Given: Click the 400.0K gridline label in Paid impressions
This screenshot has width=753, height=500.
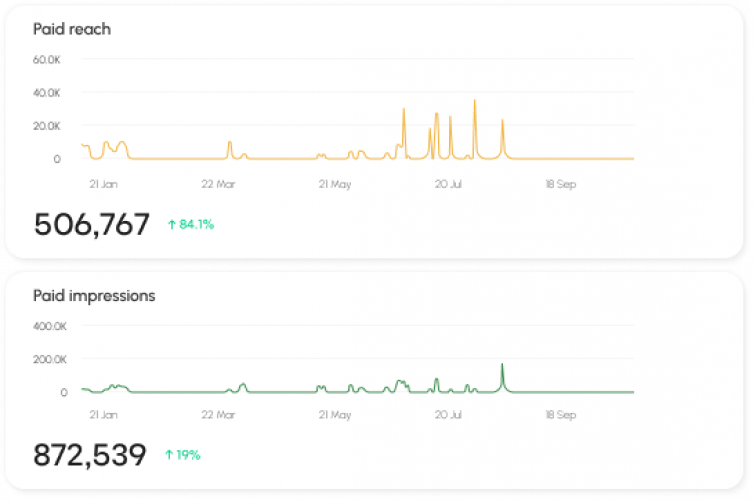Looking at the screenshot, I should point(50,327).
